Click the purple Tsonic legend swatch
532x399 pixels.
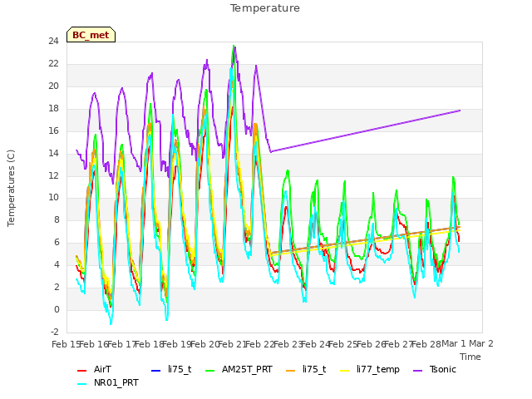tap(417, 371)
